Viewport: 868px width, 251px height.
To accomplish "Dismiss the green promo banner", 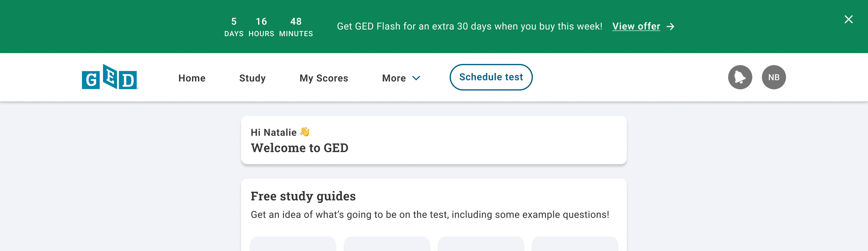I will (849, 19).
